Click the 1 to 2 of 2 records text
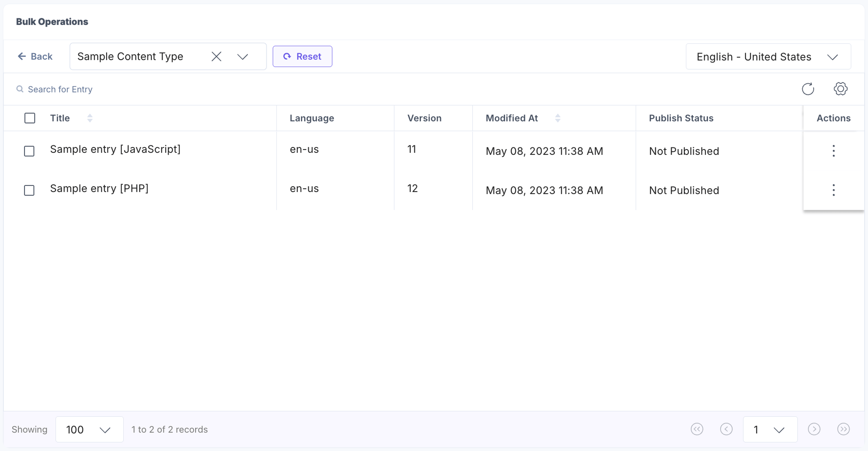 [170, 430]
